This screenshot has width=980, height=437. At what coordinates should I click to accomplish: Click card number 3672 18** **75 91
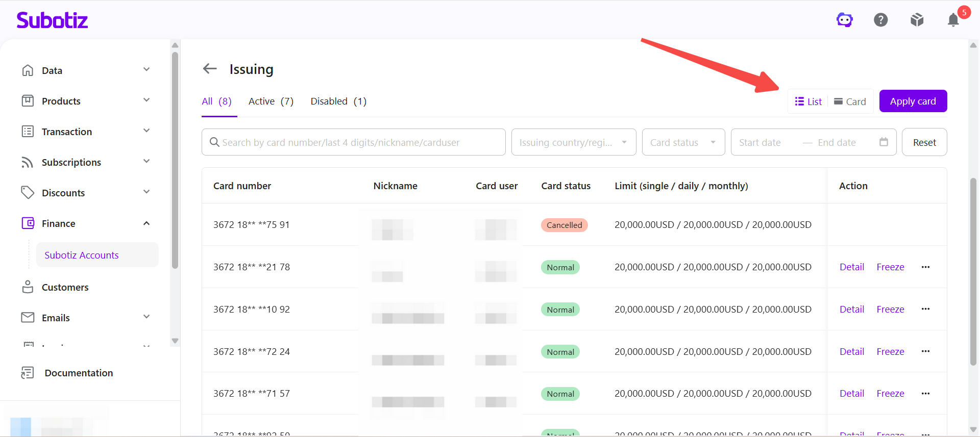[x=251, y=224]
